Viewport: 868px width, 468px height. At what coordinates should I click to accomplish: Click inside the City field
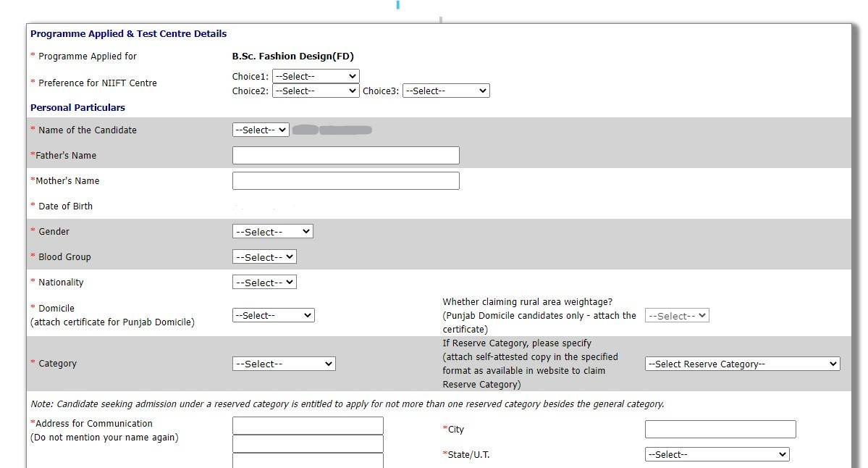[x=719, y=429]
